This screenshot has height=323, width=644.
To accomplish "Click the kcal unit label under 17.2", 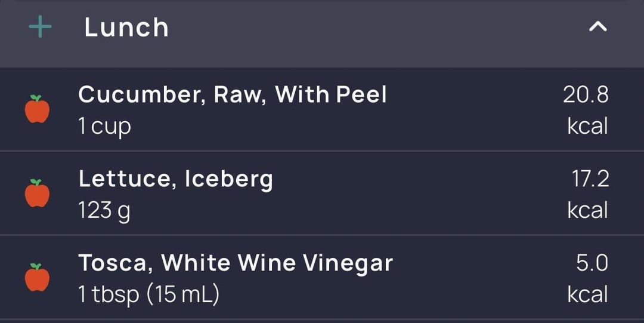I will (587, 210).
